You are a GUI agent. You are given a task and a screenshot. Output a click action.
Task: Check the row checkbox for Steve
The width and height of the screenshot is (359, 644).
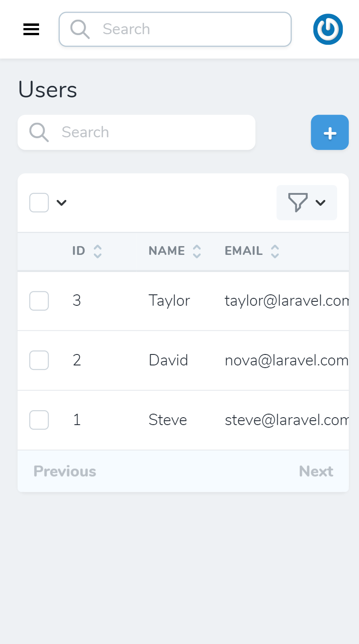(x=39, y=420)
